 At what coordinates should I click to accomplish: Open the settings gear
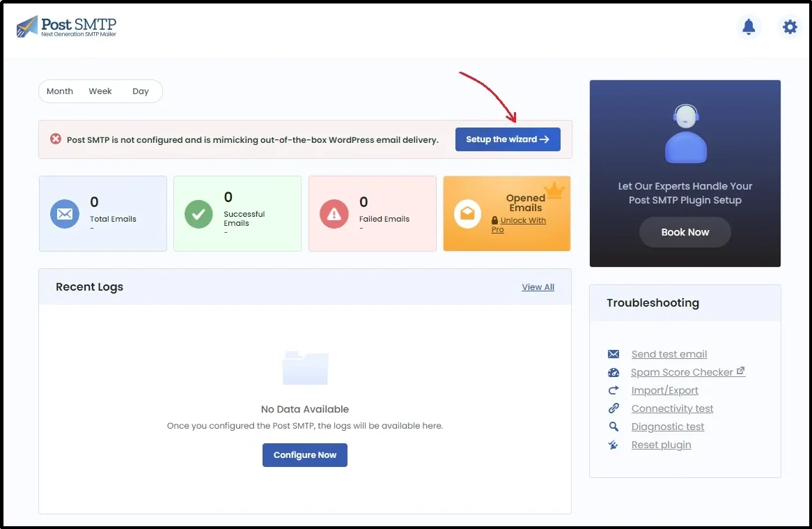point(789,26)
